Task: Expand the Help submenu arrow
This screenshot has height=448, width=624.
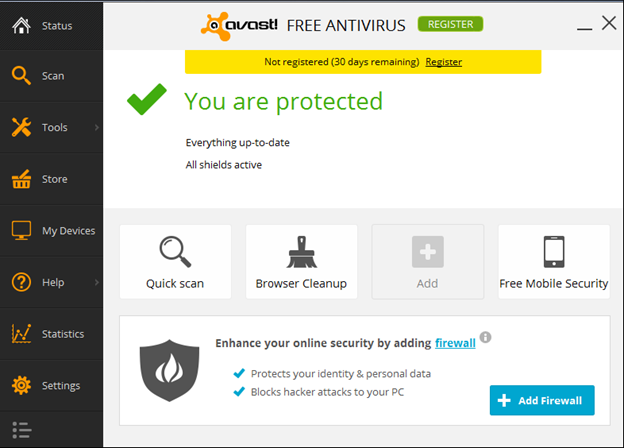Action: point(97,282)
